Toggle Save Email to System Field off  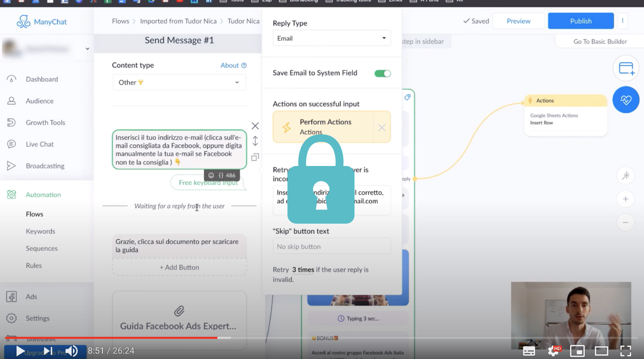point(383,73)
